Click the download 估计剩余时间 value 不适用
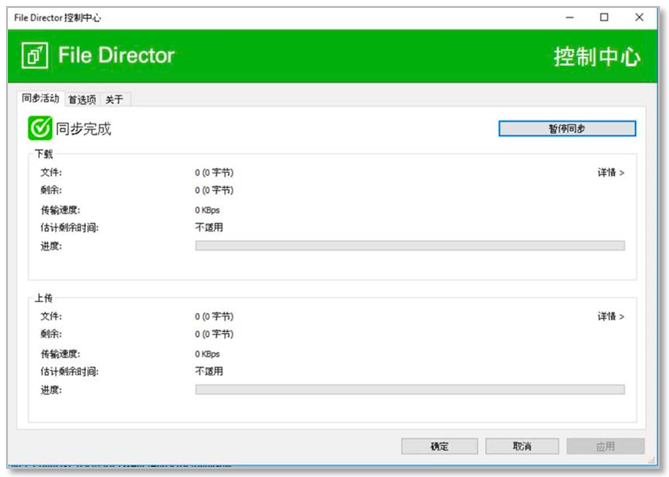 pyautogui.click(x=209, y=227)
